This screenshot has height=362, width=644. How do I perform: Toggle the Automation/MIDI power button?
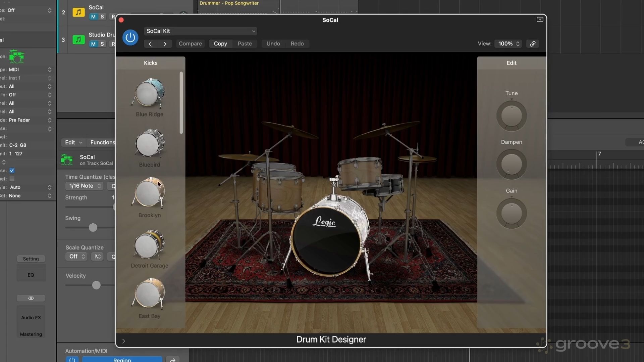point(72,360)
